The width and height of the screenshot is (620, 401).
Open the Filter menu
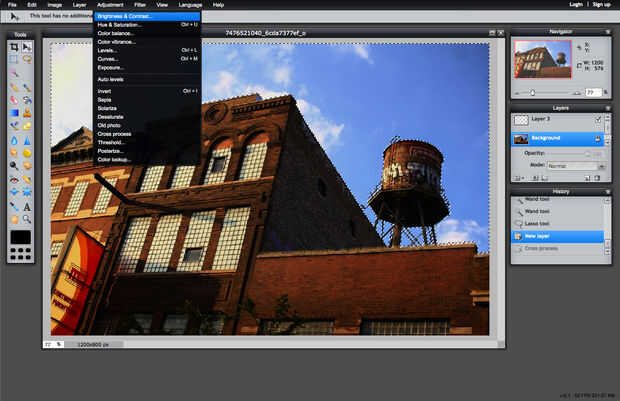point(140,5)
